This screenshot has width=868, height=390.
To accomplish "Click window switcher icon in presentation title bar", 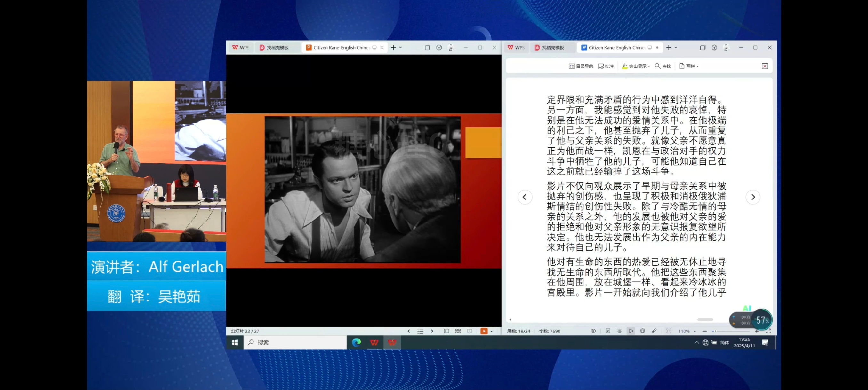I will (x=427, y=47).
